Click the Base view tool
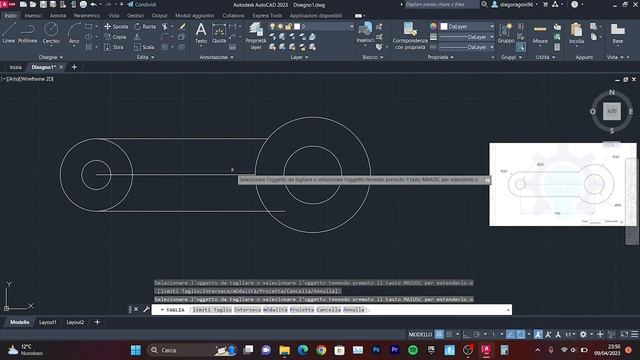The image size is (640, 360). coord(618,33)
